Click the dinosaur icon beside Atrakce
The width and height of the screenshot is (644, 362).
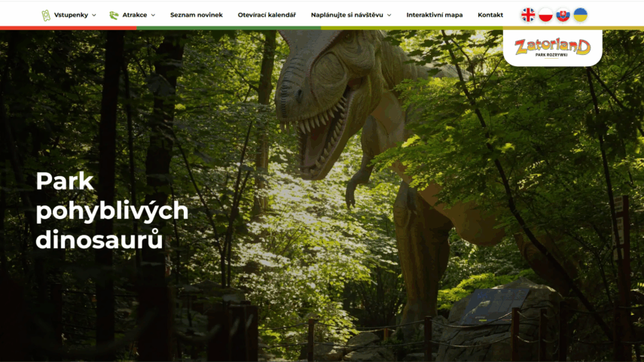114,15
